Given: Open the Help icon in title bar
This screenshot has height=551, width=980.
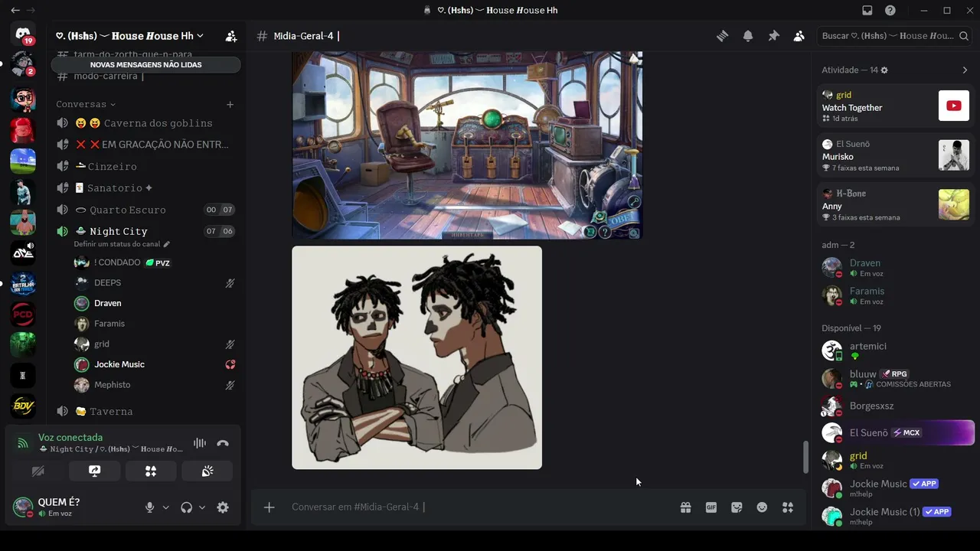Looking at the screenshot, I should 890,11.
